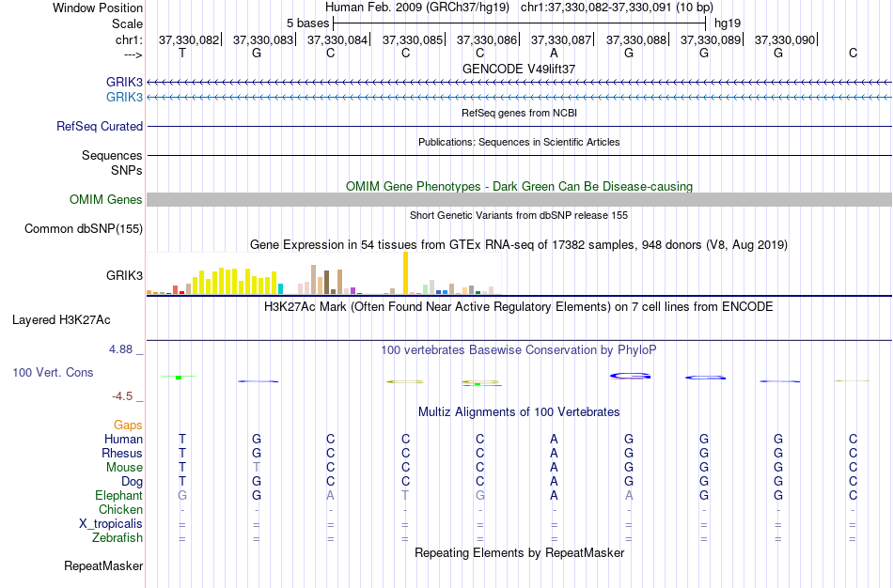The width and height of the screenshot is (893, 588).
Task: Click the Sequences track label
Action: (112, 155)
